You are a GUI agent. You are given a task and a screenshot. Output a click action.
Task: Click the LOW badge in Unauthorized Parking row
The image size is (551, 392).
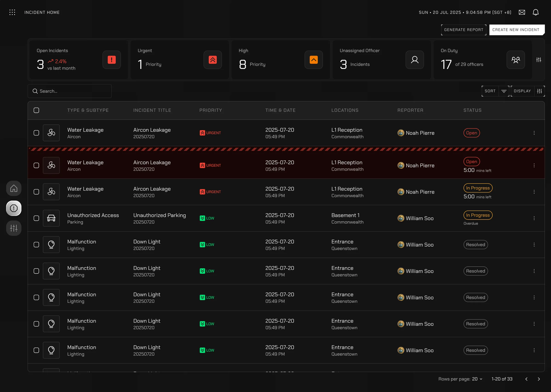pyautogui.click(x=207, y=218)
